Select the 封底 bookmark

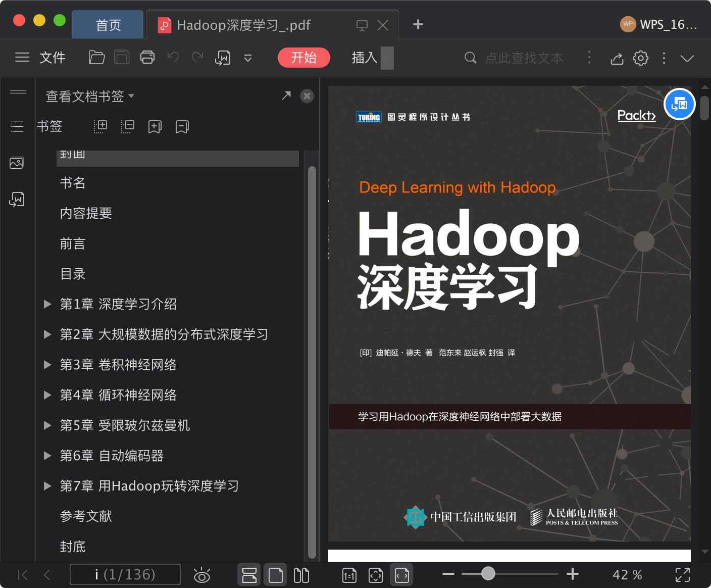73,547
